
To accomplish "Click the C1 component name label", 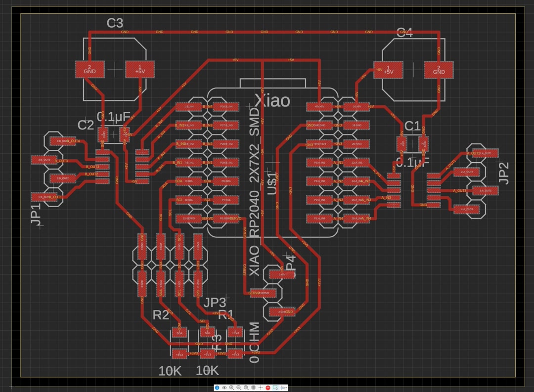I will click(412, 126).
